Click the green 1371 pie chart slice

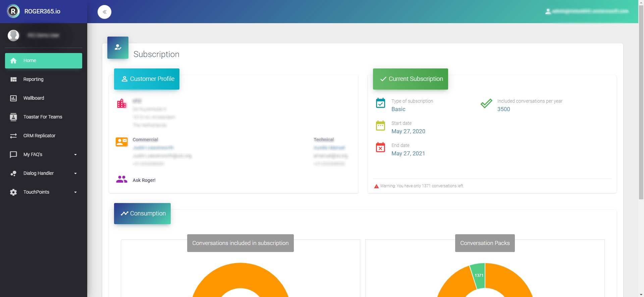coord(479,276)
